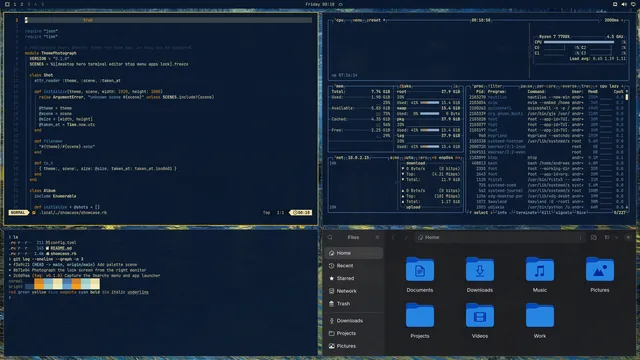Switch to workspace 4 in top bar
Image resolution: width=640 pixels, height=360 pixels.
[x=36, y=4]
